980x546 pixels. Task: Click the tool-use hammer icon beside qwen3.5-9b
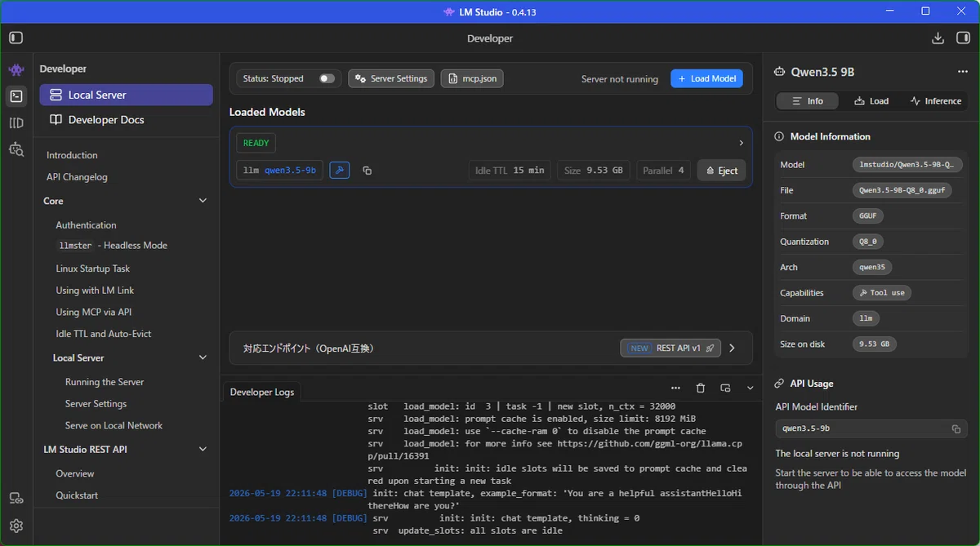[340, 171]
